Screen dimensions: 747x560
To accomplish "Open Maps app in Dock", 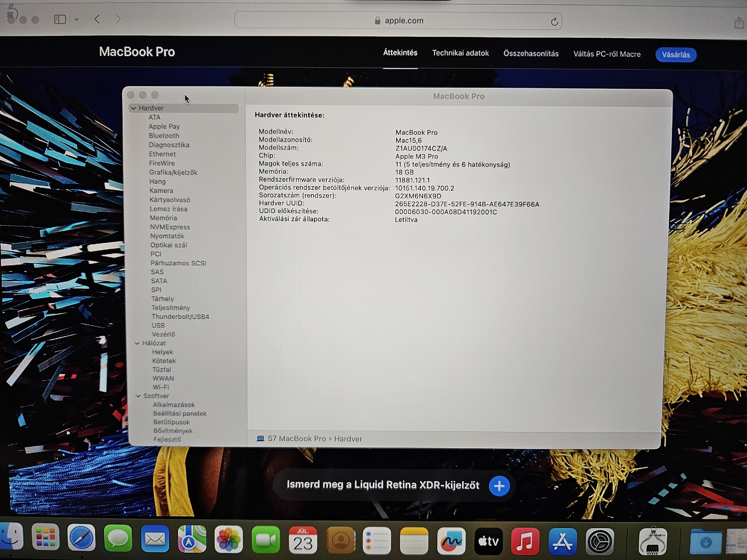I will (192, 539).
